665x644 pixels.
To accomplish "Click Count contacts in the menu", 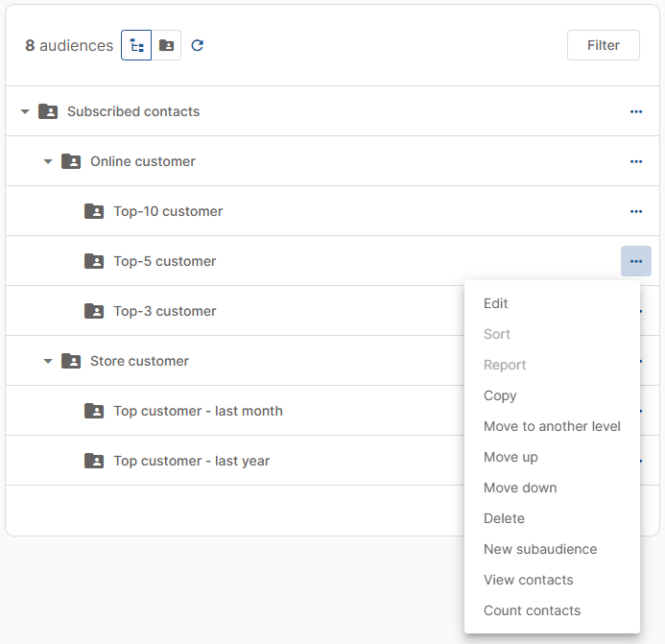I will 532,610.
